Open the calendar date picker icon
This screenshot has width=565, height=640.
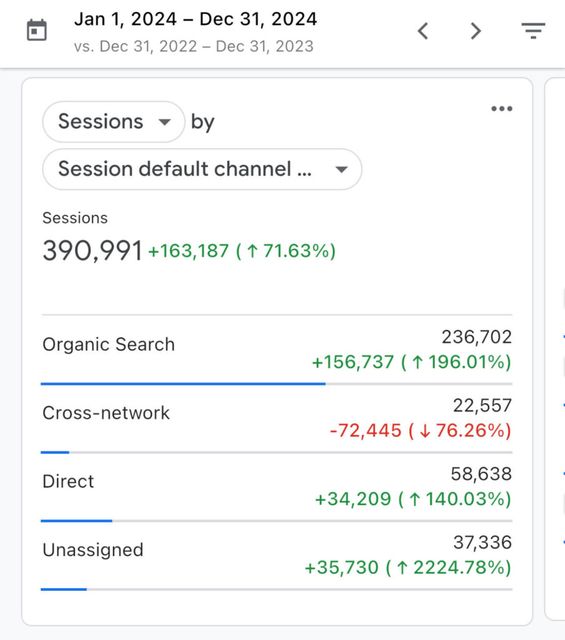pos(37,30)
